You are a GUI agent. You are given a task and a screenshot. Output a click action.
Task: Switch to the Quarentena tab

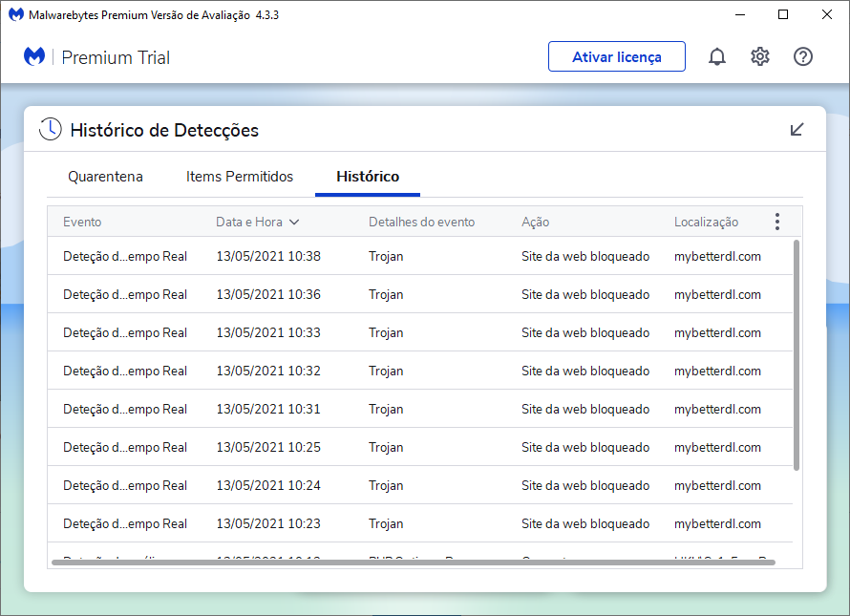coord(105,177)
